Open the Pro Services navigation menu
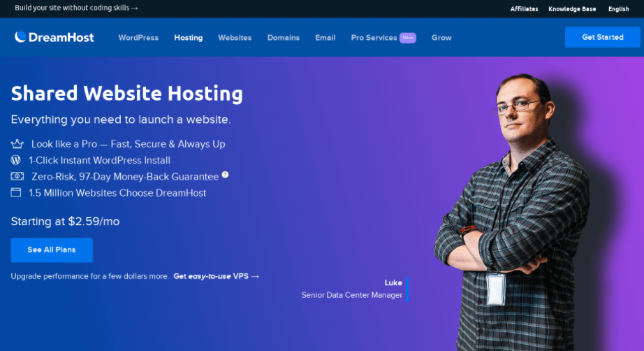Image resolution: width=644 pixels, height=351 pixels. point(374,37)
